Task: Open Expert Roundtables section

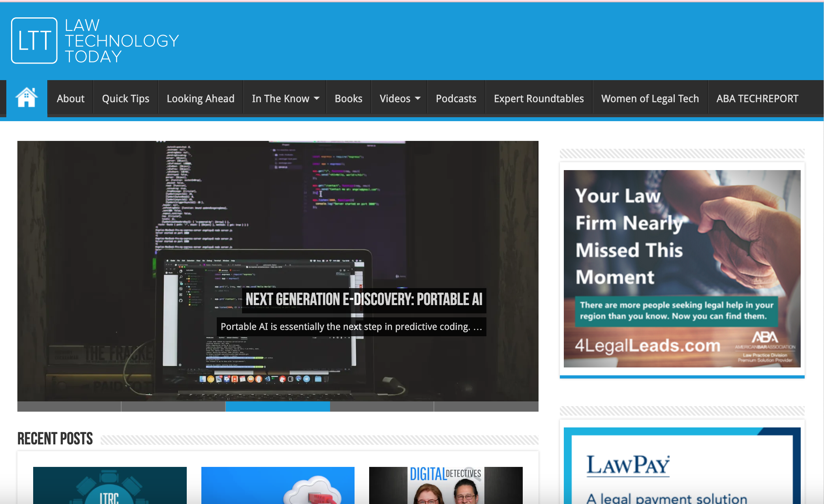Action: (x=539, y=98)
